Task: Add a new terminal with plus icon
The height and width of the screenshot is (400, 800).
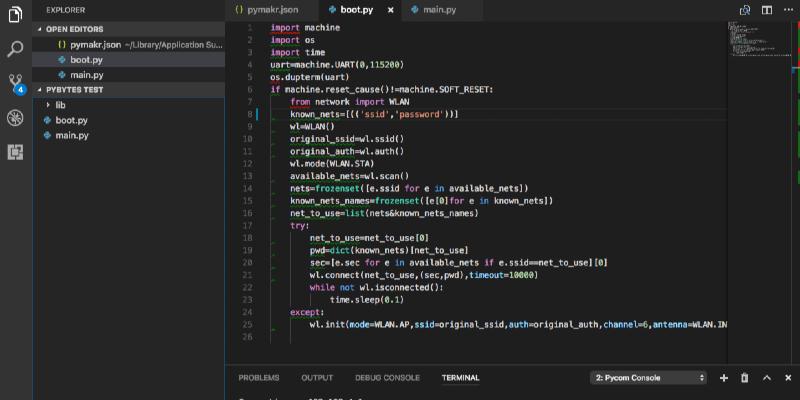Action: [724, 378]
